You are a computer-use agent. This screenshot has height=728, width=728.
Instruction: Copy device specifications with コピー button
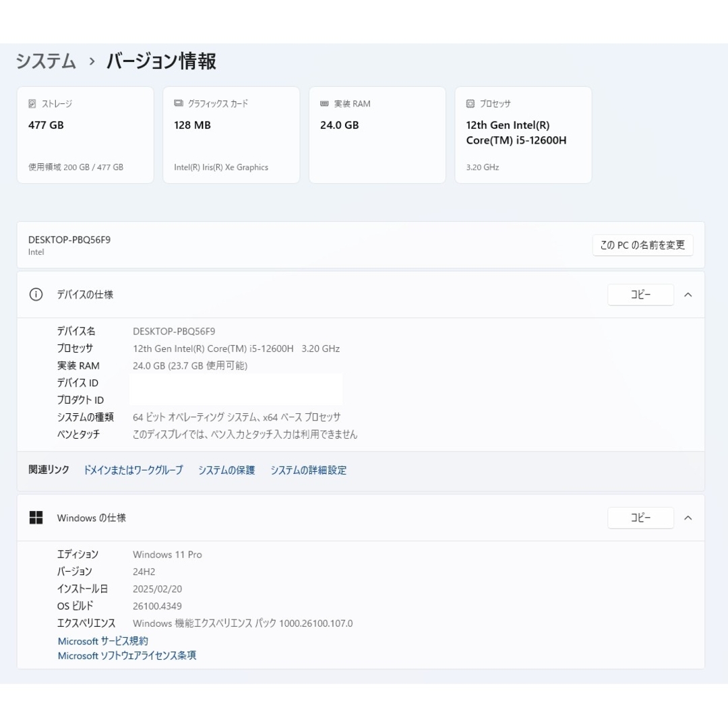tap(640, 295)
